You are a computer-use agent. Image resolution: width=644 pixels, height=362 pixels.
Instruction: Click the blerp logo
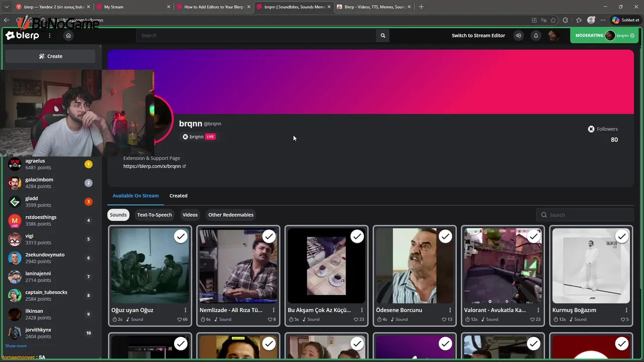22,36
